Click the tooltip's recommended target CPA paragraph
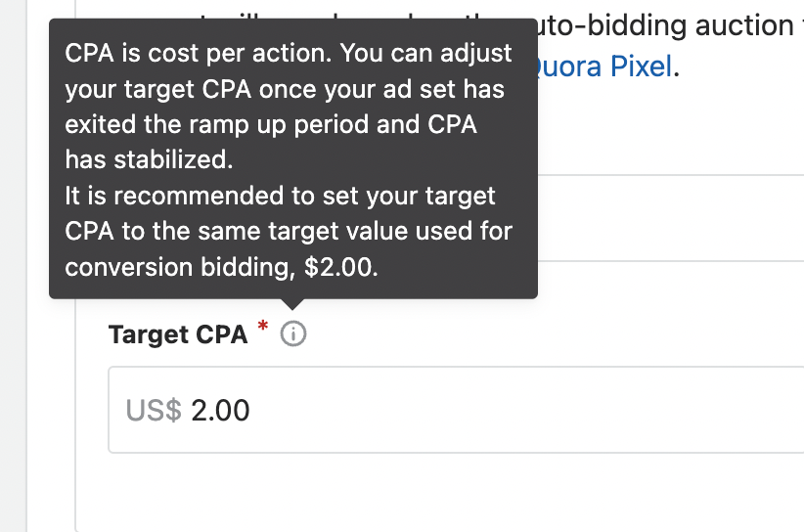This screenshot has height=532, width=804. [289, 232]
